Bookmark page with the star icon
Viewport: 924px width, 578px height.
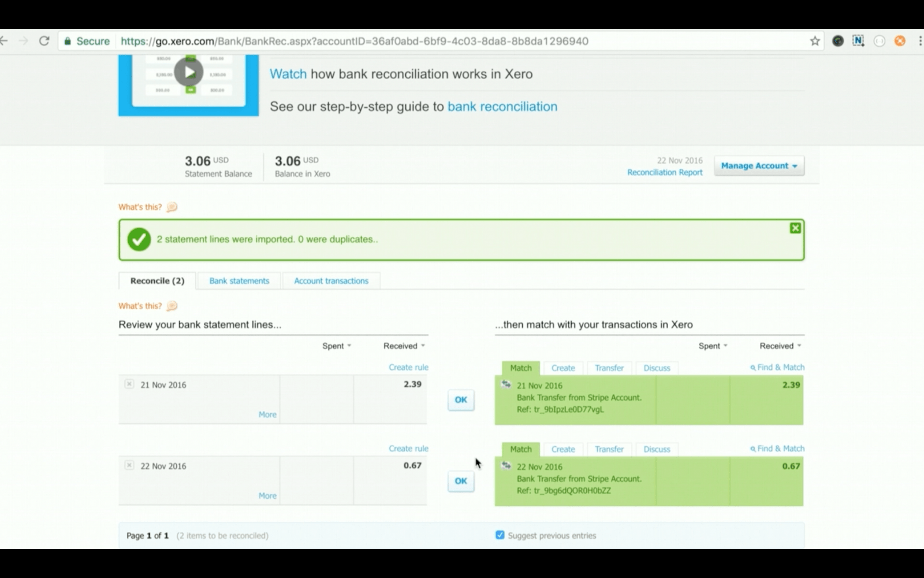815,41
